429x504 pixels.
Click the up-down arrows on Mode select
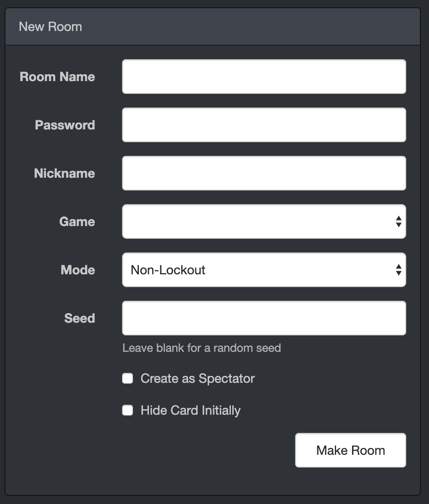click(x=398, y=270)
